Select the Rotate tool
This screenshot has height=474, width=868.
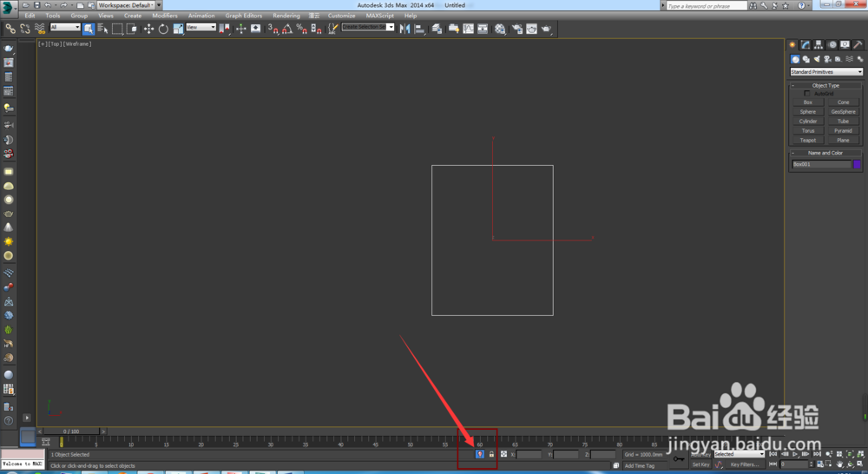tap(163, 29)
